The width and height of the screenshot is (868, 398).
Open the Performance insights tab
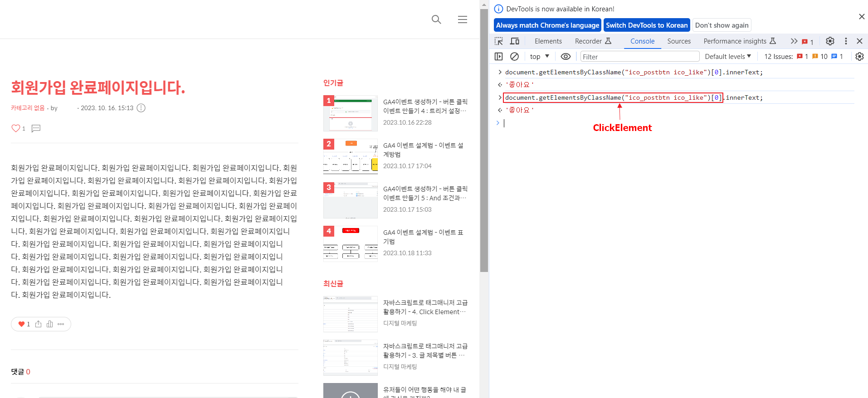(x=740, y=41)
